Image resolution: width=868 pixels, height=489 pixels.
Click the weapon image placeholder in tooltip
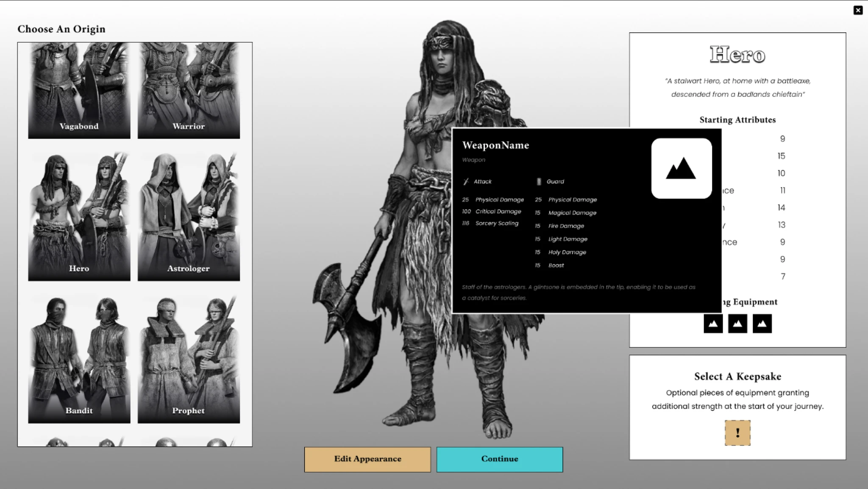681,168
